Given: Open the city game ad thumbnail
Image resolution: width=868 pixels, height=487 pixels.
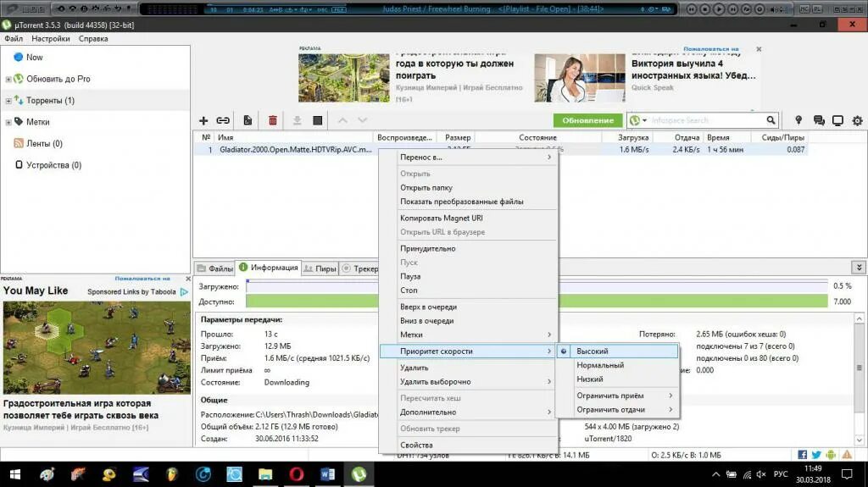Looking at the screenshot, I should (x=344, y=78).
